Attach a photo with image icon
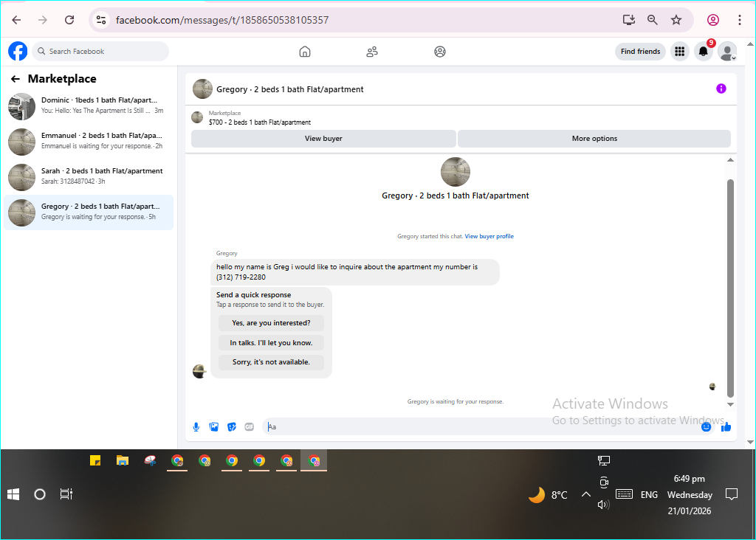Viewport: 756px width, 540px height. [214, 427]
